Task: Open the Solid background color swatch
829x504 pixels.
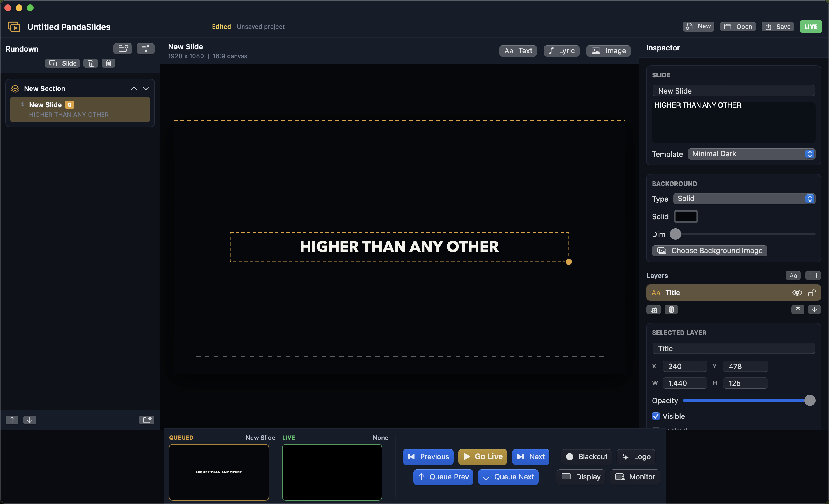Action: pyautogui.click(x=686, y=216)
